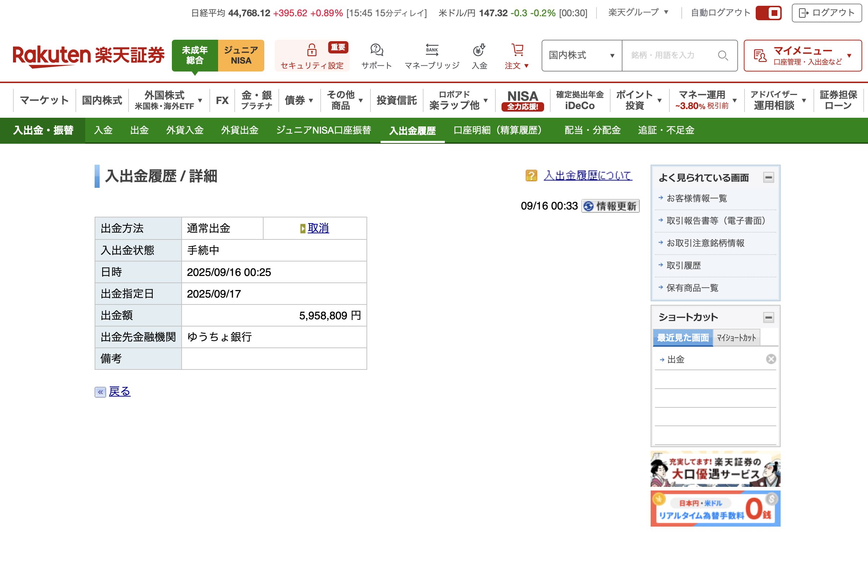Open the 国内株式 search category dropdown

coord(582,56)
